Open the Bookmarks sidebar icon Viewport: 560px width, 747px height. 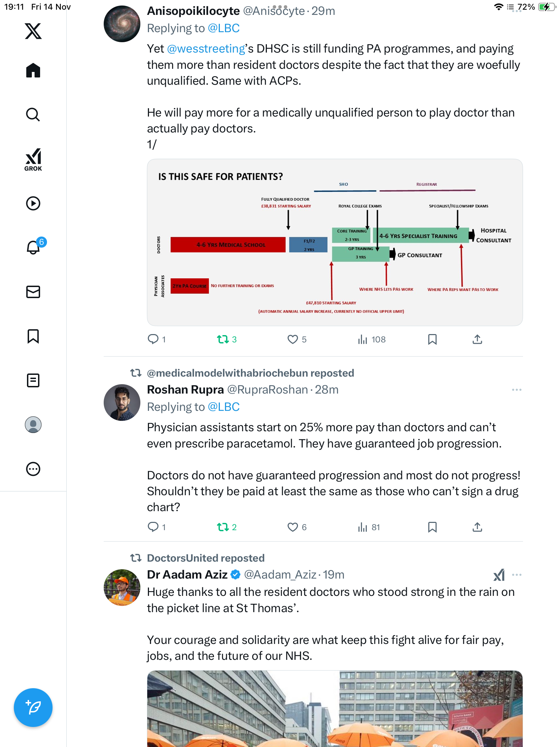click(x=33, y=336)
